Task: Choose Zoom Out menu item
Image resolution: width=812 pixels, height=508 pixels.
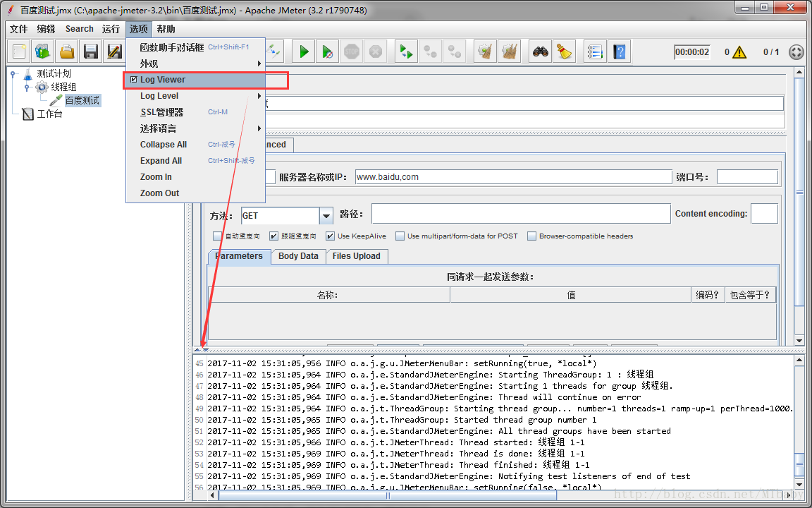Action: point(196,193)
